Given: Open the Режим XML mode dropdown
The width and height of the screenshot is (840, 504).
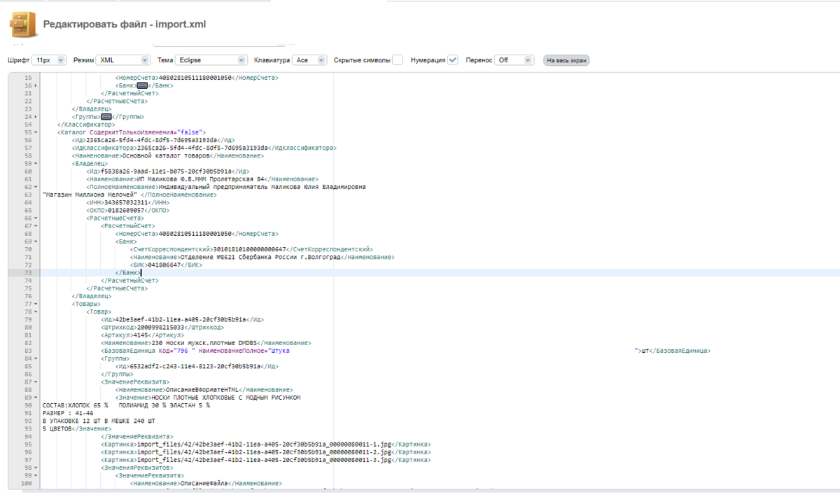Looking at the screenshot, I should tap(122, 60).
